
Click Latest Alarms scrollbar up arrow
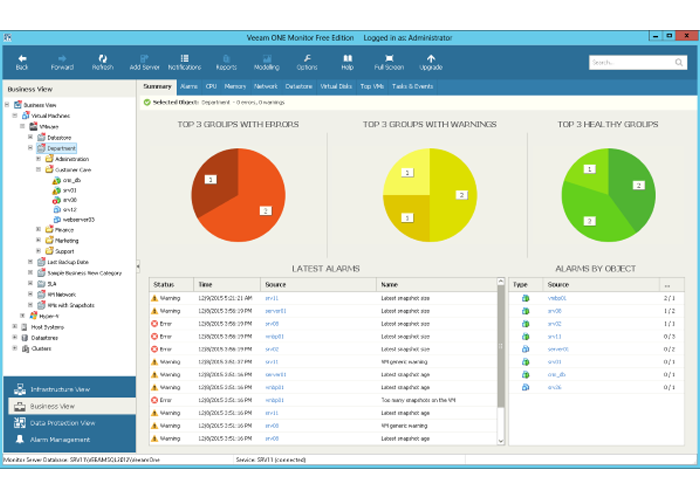pos(500,282)
